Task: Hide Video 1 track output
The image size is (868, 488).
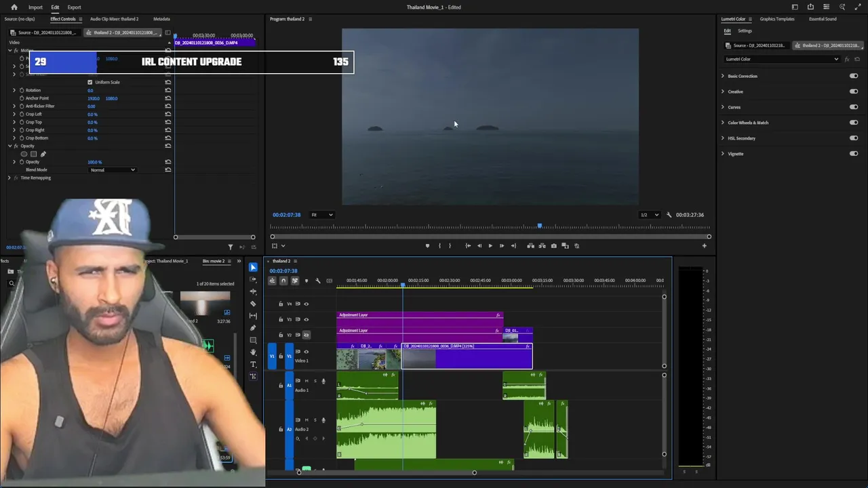Action: [x=306, y=352]
